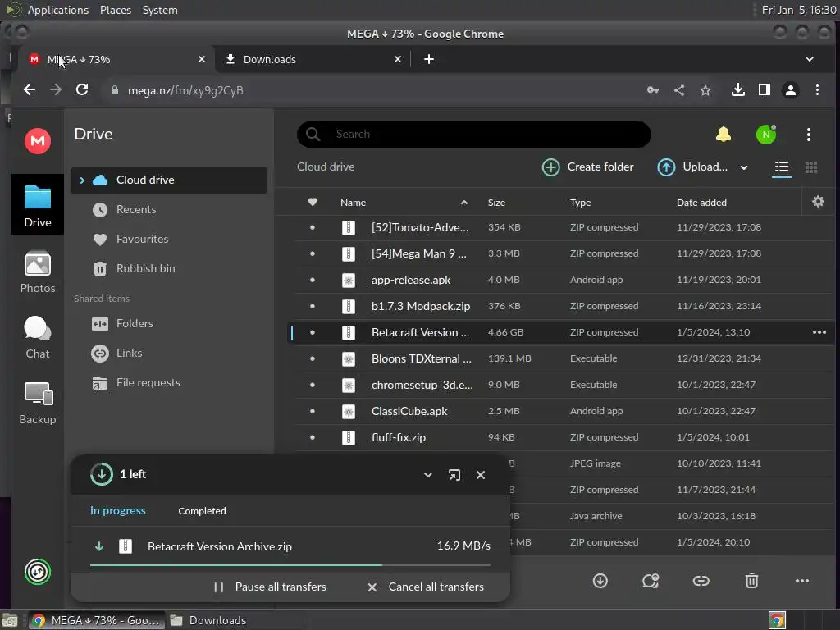This screenshot has width=840, height=630.
Task: Open the Places menu
Action: point(116,10)
